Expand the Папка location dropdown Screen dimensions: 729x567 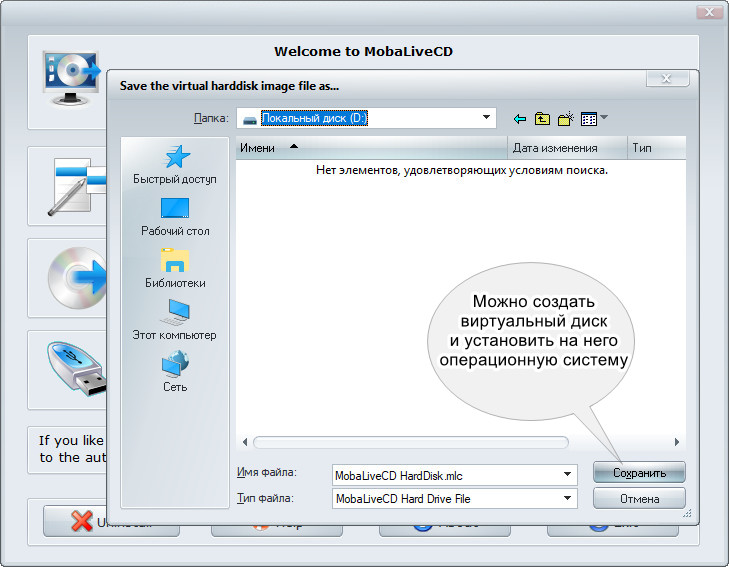(486, 118)
